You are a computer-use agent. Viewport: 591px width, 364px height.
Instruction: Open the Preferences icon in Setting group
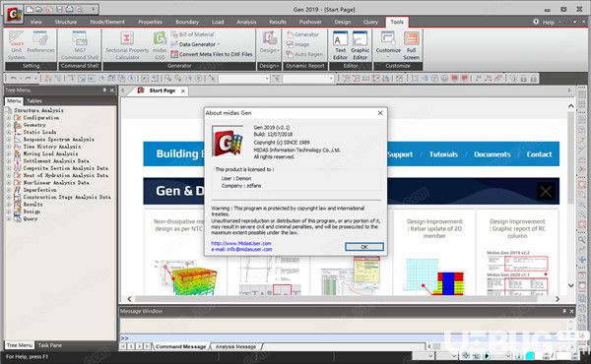[x=40, y=43]
